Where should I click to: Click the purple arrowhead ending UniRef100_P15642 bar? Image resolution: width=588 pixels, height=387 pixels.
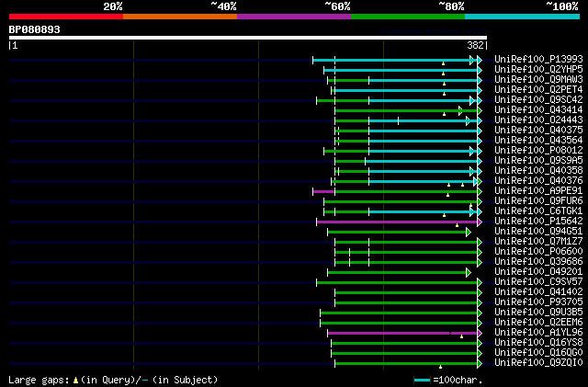coord(480,222)
